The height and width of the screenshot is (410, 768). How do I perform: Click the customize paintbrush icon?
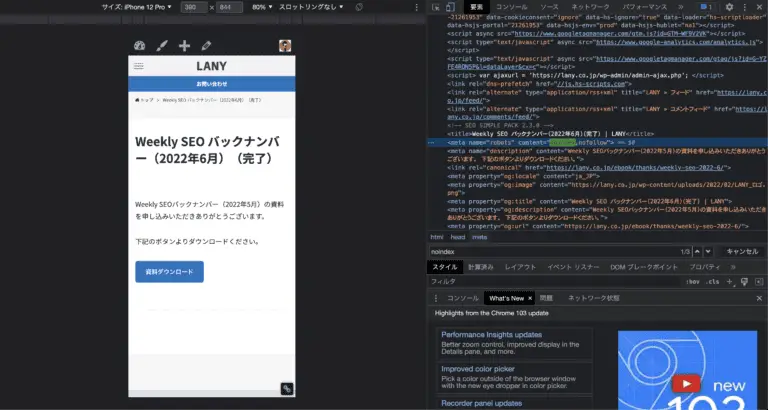pos(162,46)
